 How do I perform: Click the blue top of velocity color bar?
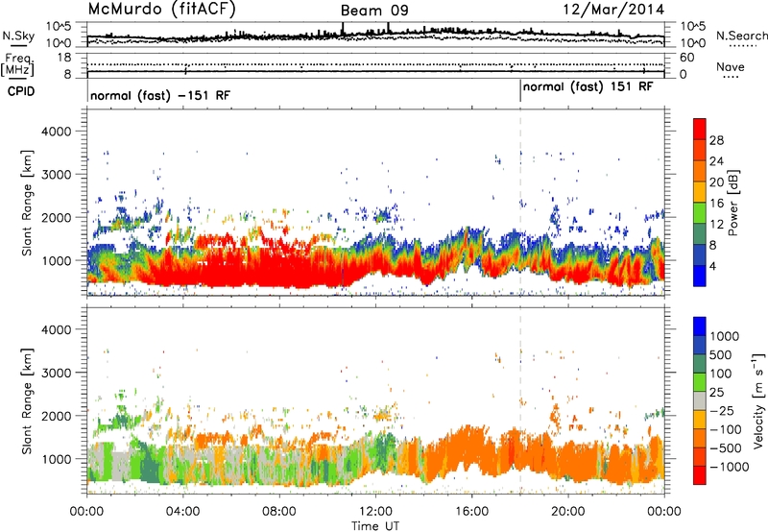tap(700, 326)
